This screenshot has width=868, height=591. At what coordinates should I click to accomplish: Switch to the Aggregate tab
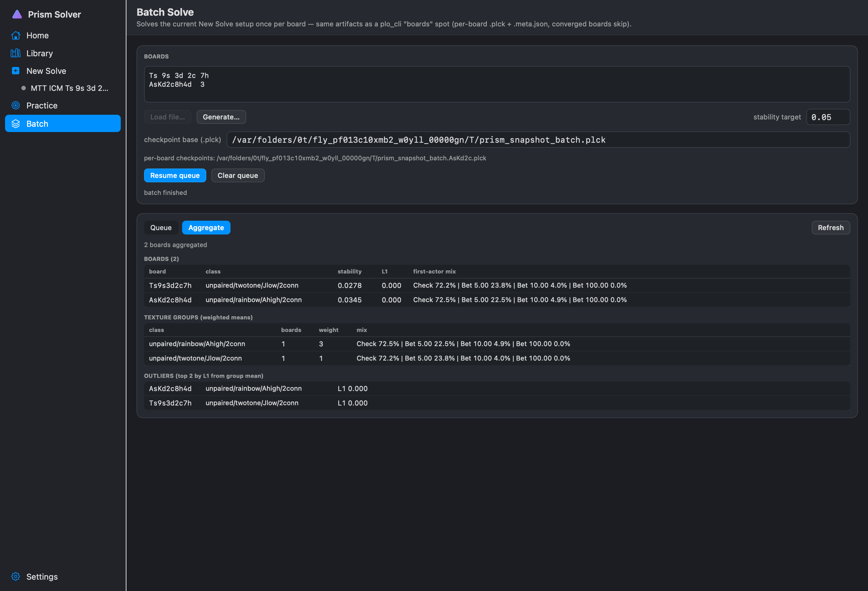point(206,228)
